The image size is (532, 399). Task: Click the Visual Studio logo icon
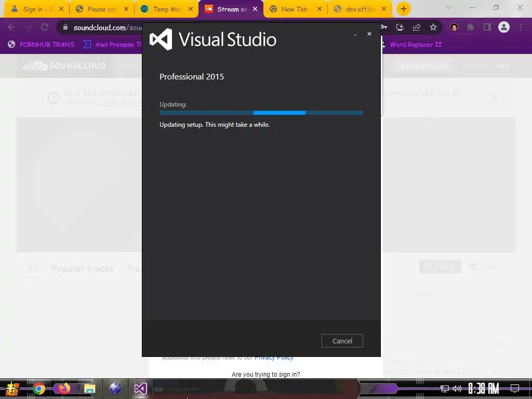coord(161,39)
